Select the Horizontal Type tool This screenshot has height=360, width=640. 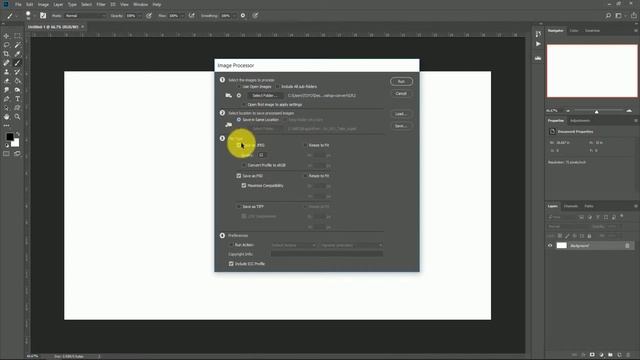(18, 99)
